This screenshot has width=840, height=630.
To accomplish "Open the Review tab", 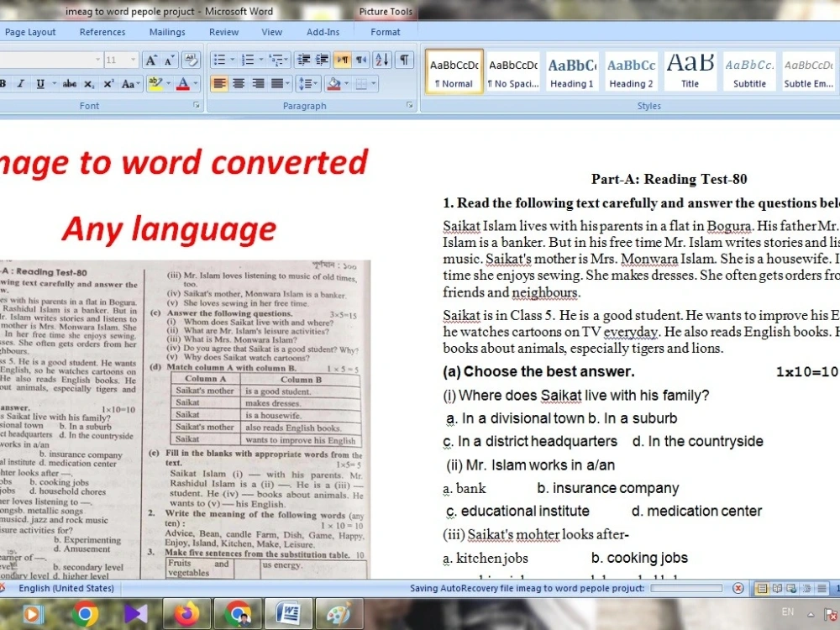I will click(x=224, y=32).
